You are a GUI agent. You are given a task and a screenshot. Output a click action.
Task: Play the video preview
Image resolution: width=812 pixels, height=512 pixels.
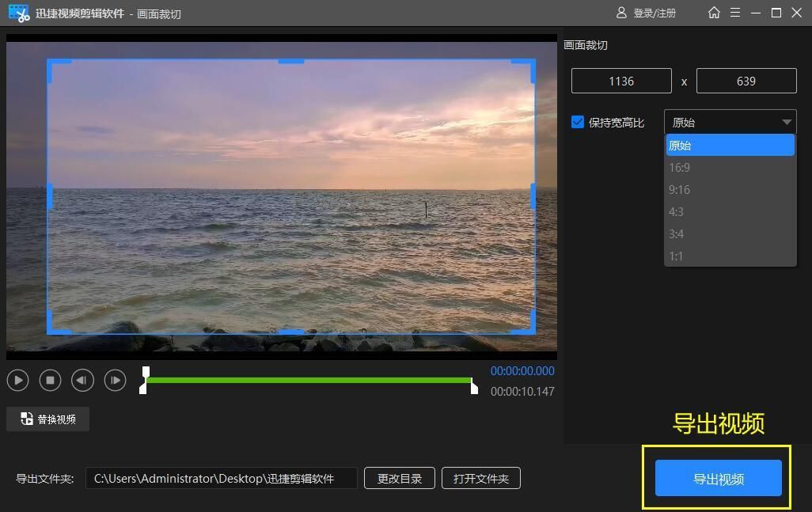pos(17,380)
